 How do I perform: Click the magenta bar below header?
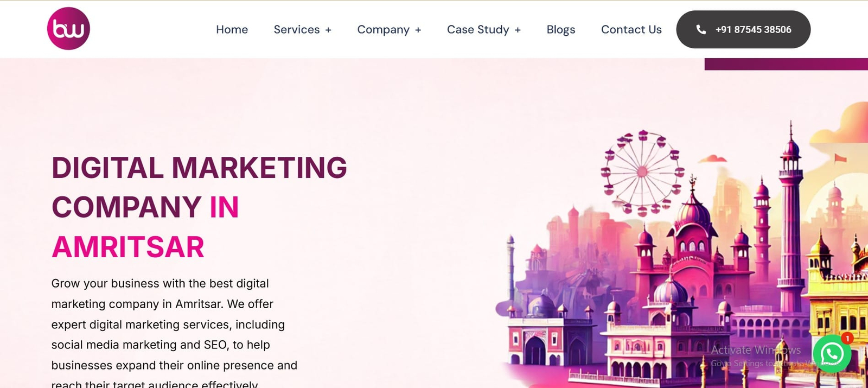(786, 64)
